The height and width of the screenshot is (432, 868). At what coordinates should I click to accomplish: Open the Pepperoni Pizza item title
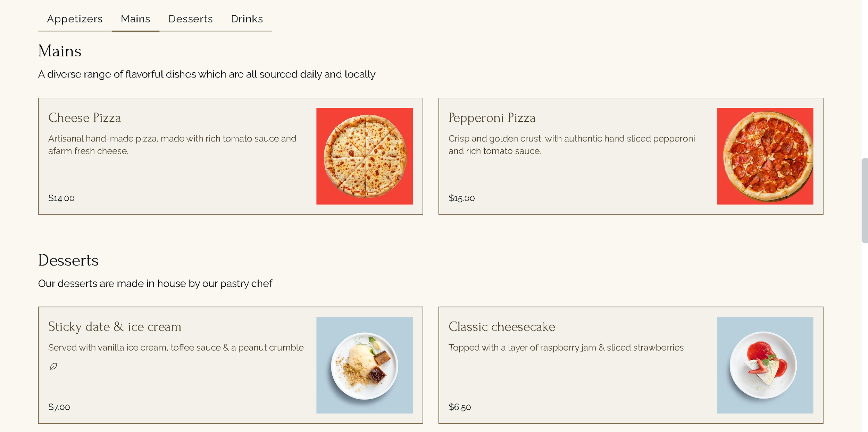[x=492, y=118]
